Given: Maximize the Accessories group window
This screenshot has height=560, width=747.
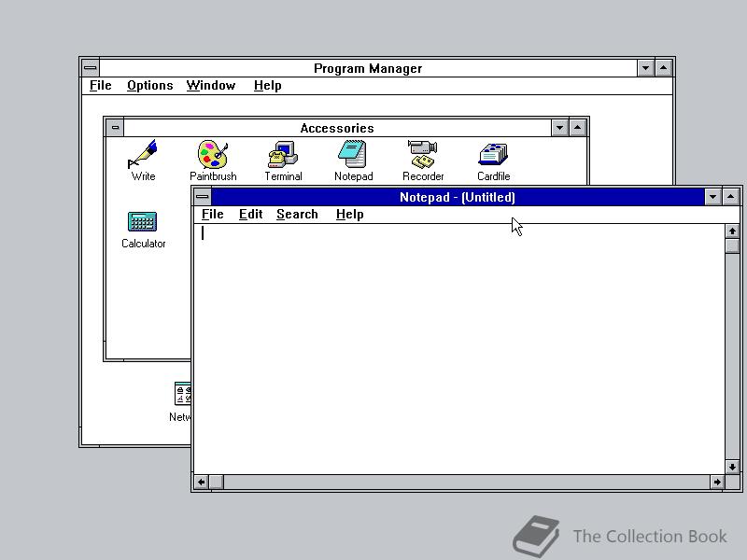Looking at the screenshot, I should (x=577, y=128).
